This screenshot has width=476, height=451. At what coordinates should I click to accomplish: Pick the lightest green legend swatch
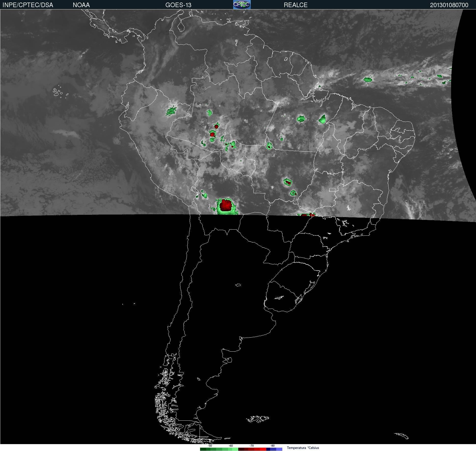pyautogui.click(x=235, y=449)
